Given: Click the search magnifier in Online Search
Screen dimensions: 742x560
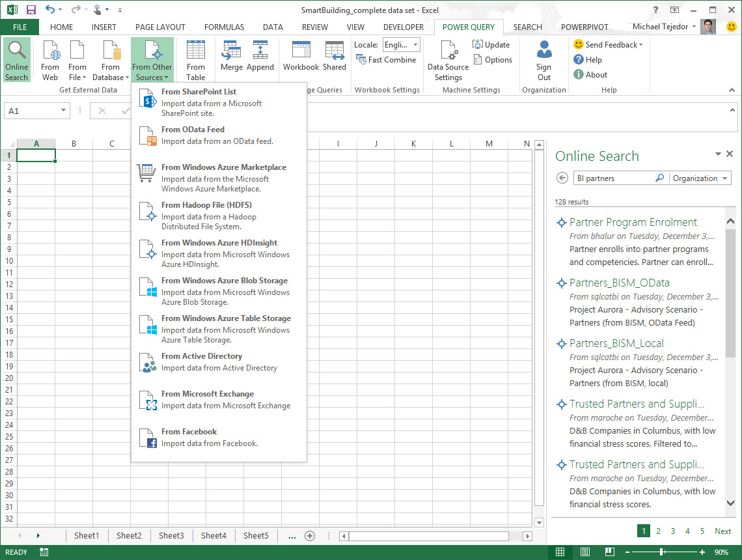Looking at the screenshot, I should [659, 178].
